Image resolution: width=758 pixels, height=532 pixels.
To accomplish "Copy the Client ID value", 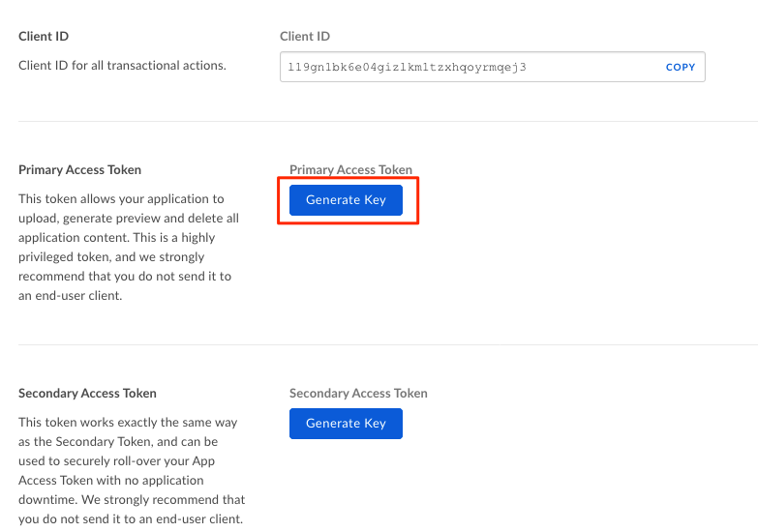I will [x=681, y=67].
